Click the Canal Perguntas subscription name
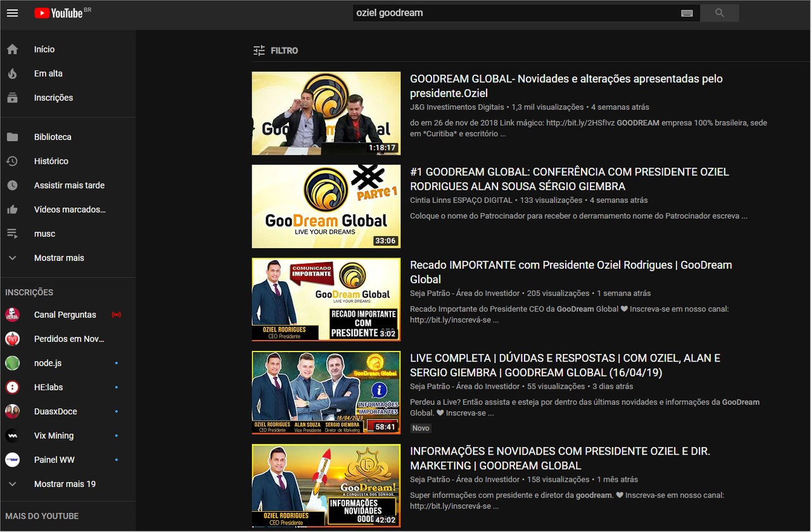 tap(65, 314)
